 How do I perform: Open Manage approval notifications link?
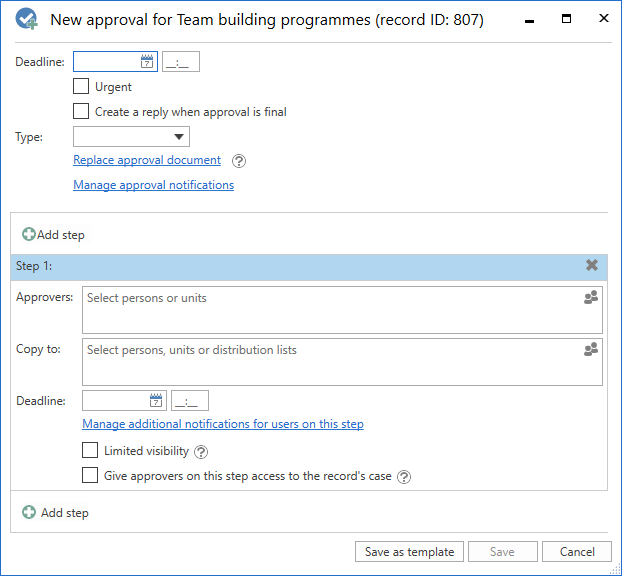pos(153,185)
